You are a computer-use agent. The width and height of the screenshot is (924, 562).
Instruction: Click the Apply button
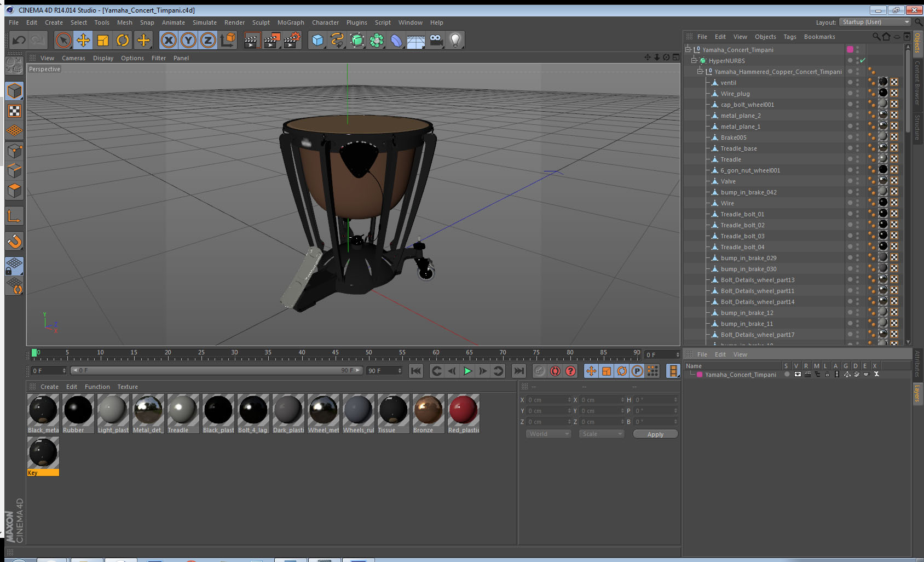click(655, 434)
